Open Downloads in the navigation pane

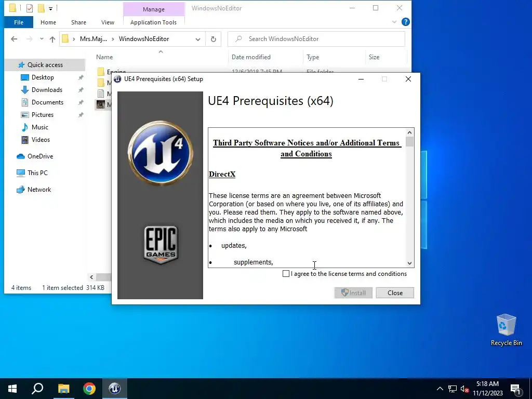tap(47, 90)
